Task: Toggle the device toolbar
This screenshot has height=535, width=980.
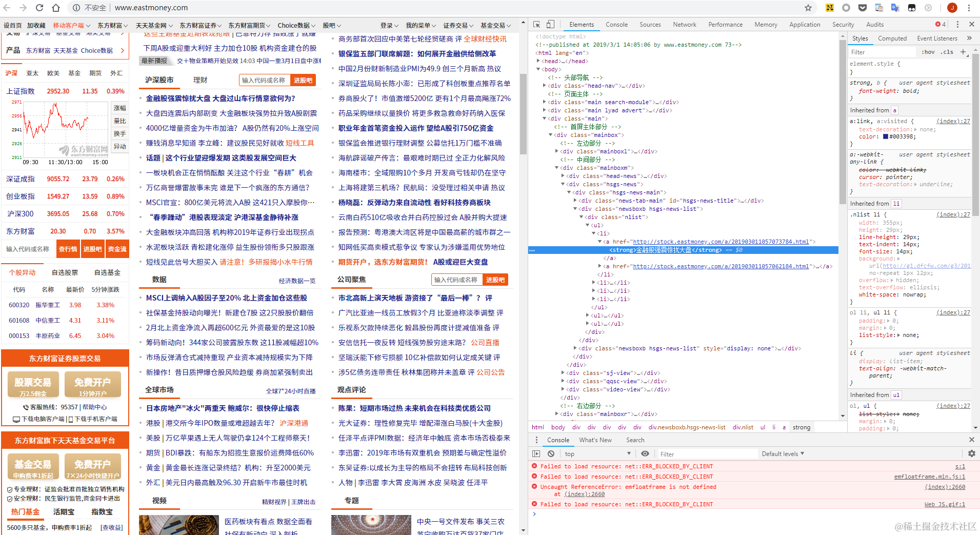Action: pyautogui.click(x=550, y=25)
